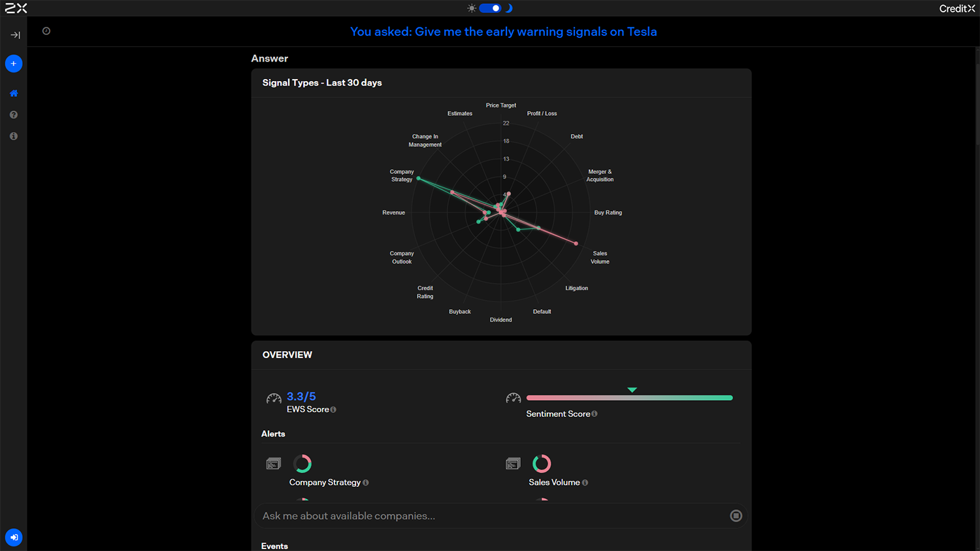The height and width of the screenshot is (551, 980).
Task: Click the Answer heading
Action: 270,58
